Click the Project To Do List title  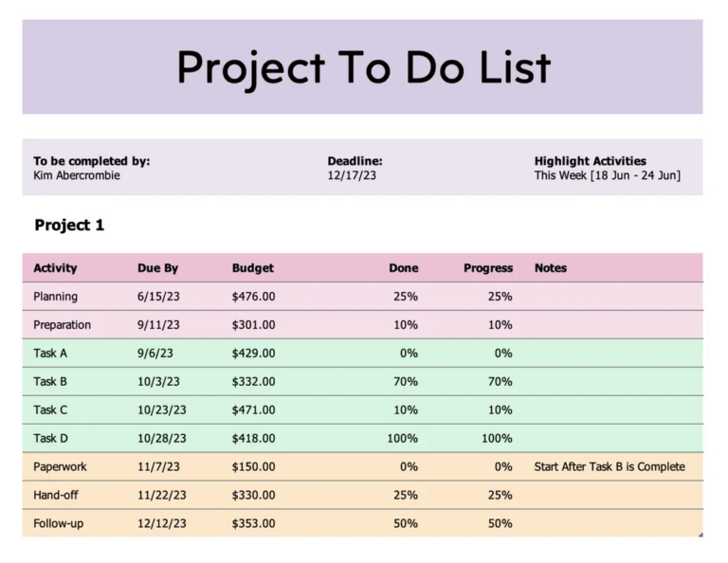click(363, 67)
